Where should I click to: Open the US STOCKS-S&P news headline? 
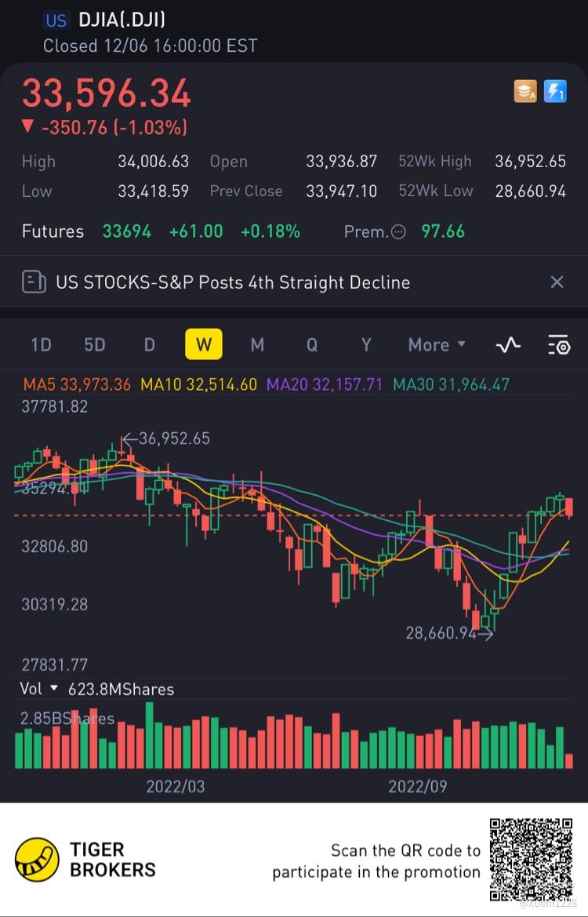click(233, 282)
